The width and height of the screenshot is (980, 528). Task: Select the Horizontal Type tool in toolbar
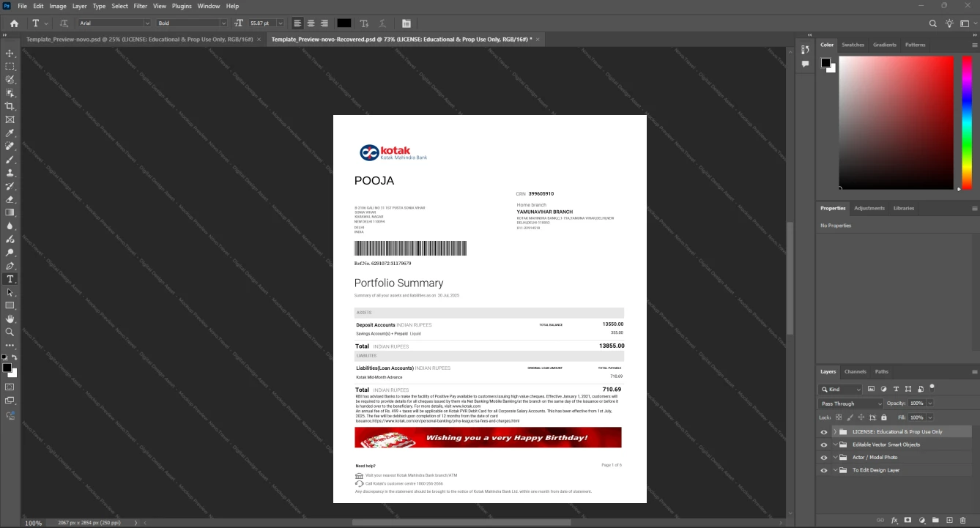click(10, 279)
